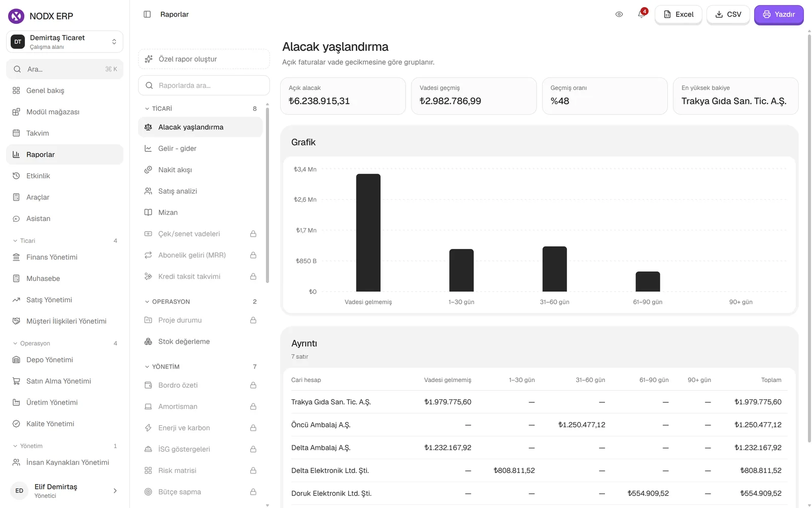Viewport: 812px width, 508px height.
Task: Open Modül mağazası
Action: [64, 112]
